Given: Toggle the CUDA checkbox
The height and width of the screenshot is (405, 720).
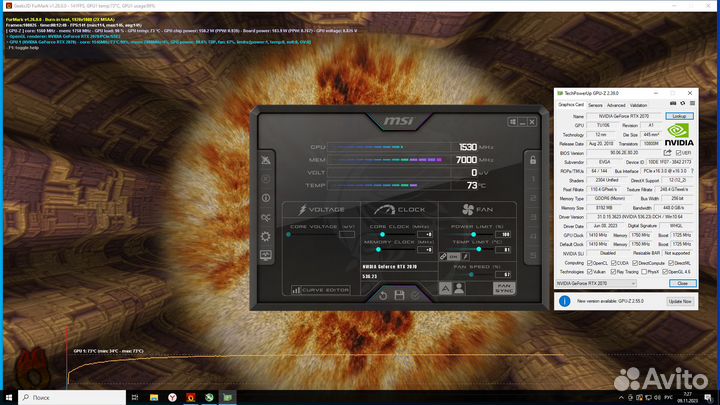Looking at the screenshot, I should click(613, 263).
